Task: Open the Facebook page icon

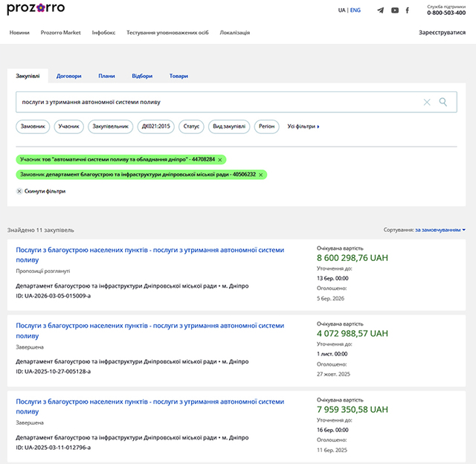Action: [408, 10]
